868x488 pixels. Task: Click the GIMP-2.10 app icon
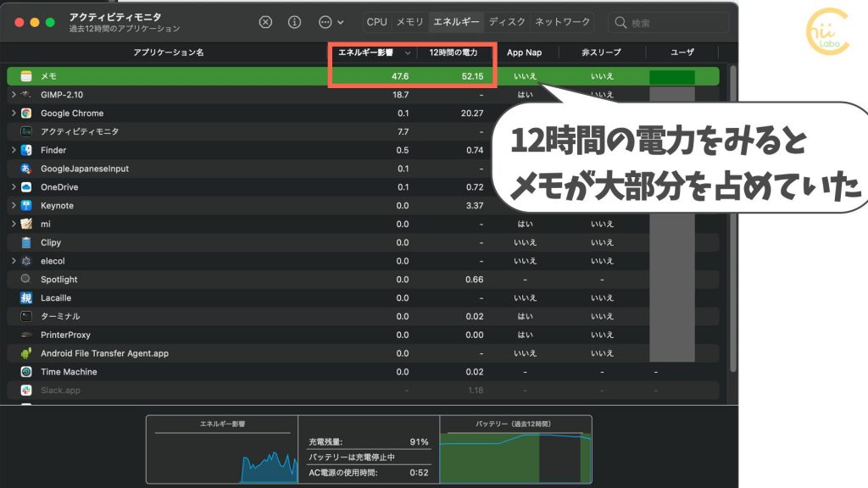coord(26,95)
